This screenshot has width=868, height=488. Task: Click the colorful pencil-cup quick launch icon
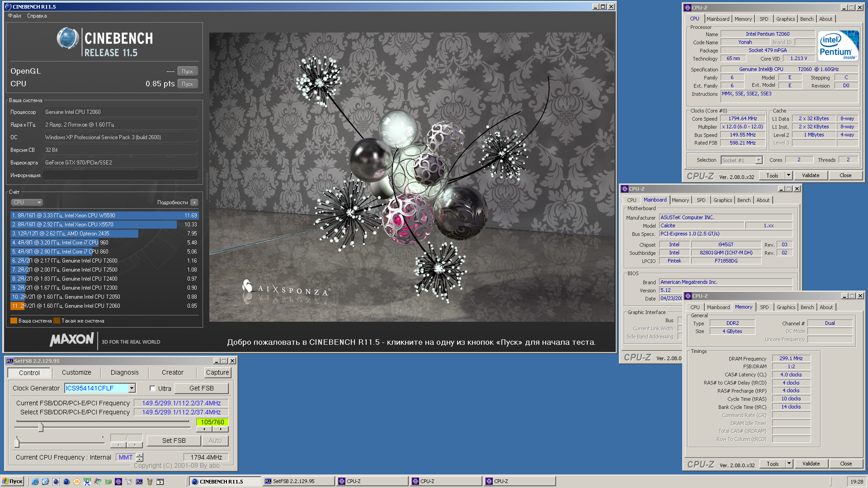point(150,482)
